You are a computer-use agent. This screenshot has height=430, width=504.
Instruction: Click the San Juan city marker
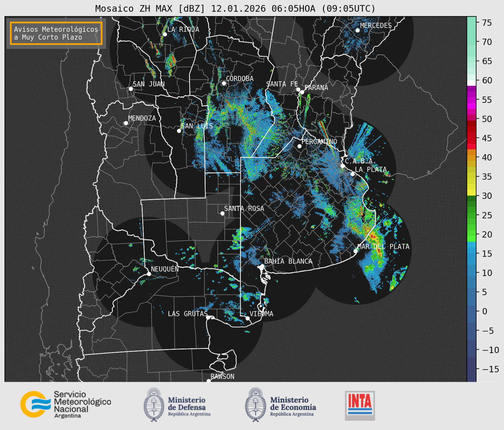131,89
